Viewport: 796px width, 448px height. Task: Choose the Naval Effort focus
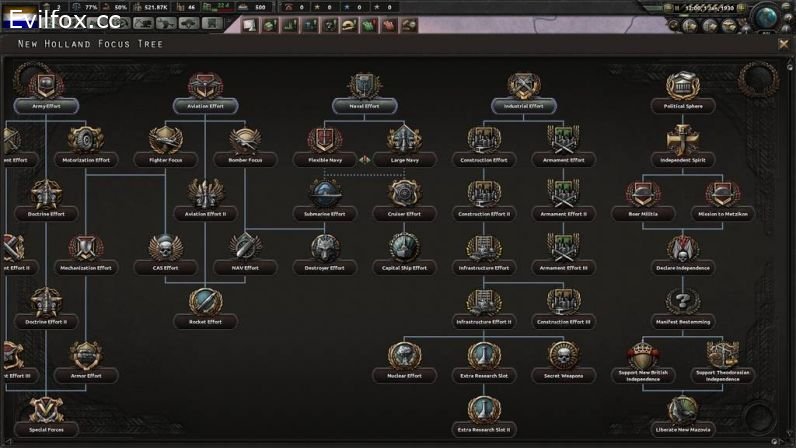(x=364, y=90)
